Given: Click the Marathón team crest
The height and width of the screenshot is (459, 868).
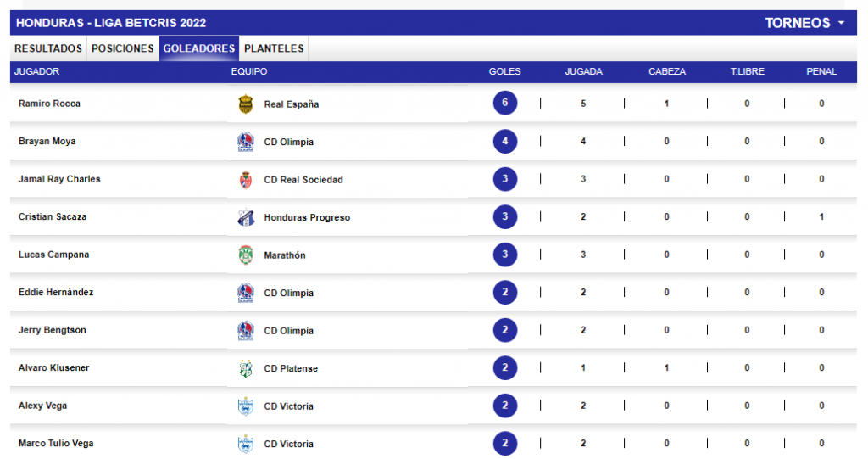Looking at the screenshot, I should [x=245, y=255].
